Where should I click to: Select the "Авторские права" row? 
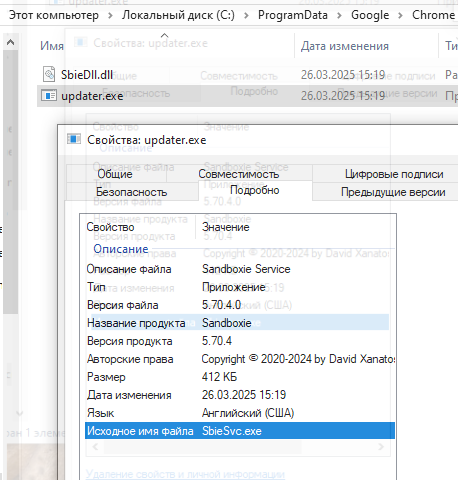pyautogui.click(x=240, y=359)
